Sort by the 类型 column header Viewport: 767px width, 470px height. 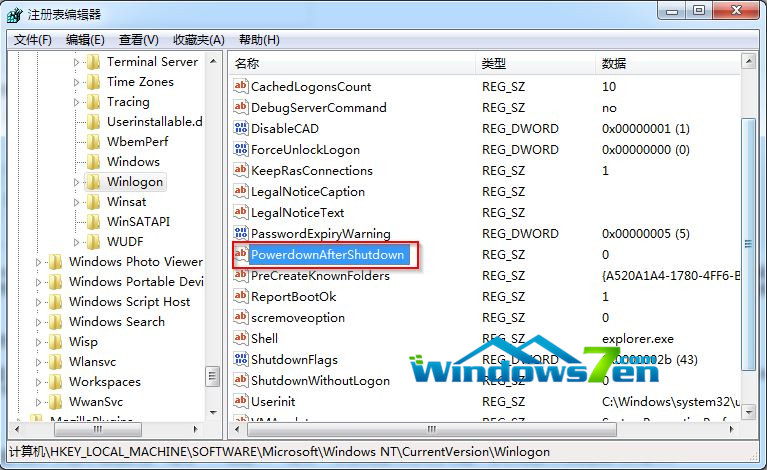535,64
